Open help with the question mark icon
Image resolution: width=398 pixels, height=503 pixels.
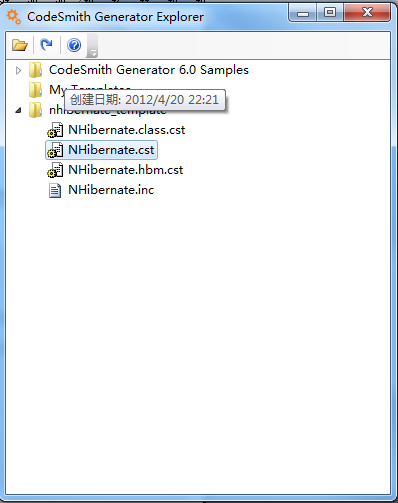click(74, 45)
